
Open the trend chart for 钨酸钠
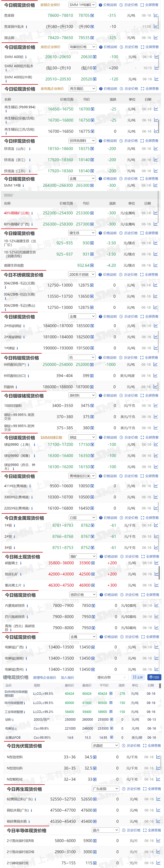[x=155, y=387]
